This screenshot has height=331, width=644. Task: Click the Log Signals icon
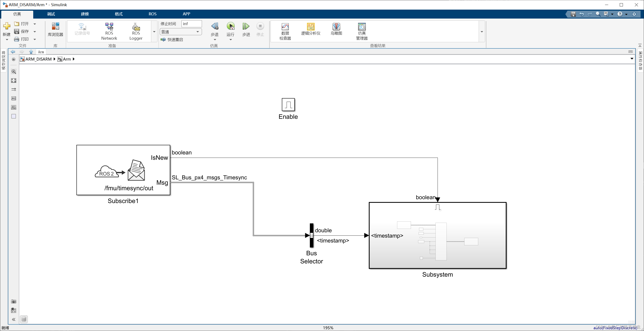coord(82,29)
